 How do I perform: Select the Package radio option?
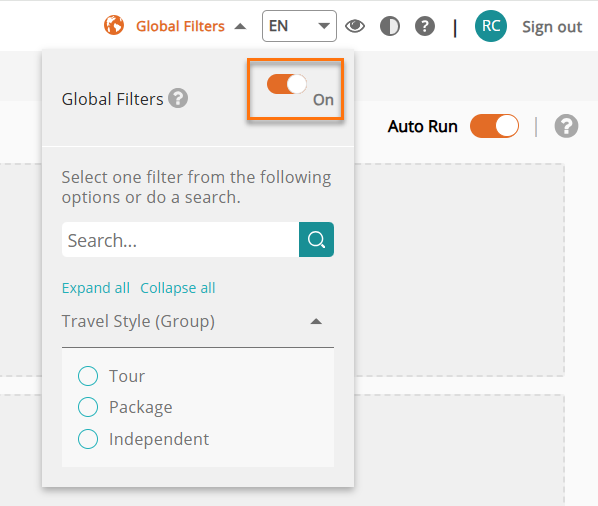tap(88, 407)
